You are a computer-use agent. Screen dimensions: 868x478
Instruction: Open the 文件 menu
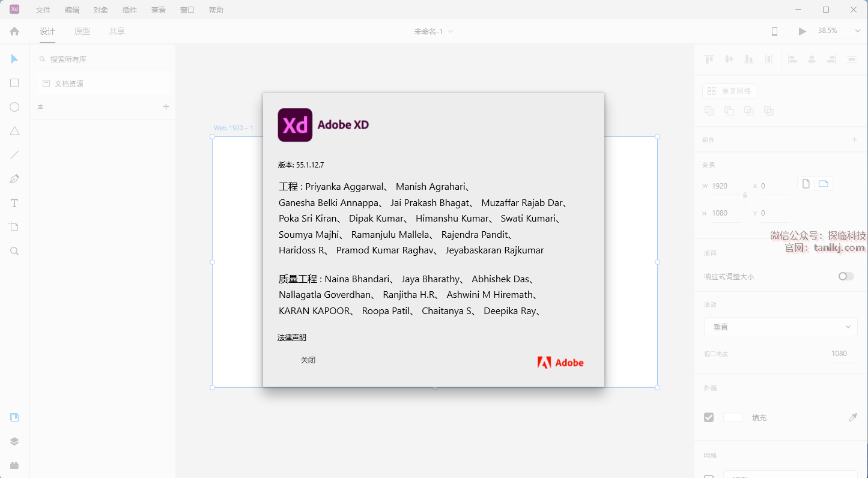(43, 10)
